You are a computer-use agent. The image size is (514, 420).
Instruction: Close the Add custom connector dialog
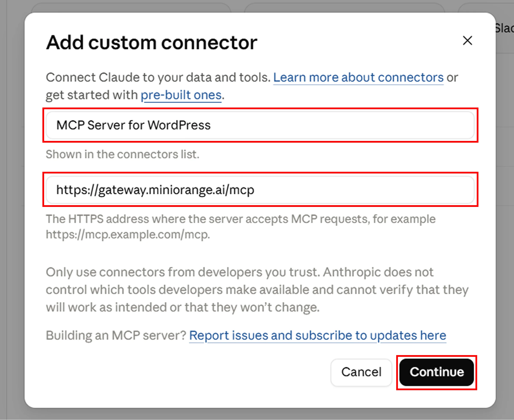[x=467, y=41]
